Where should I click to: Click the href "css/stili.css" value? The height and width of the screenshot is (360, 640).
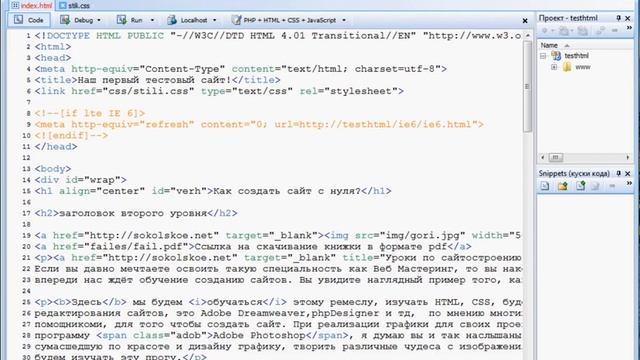[150, 91]
